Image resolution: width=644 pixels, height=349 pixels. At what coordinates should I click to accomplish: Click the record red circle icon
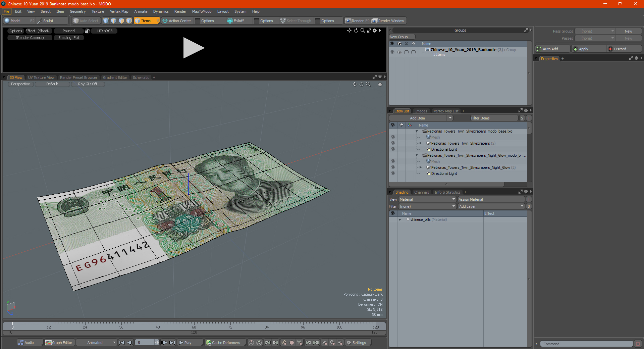(292, 343)
